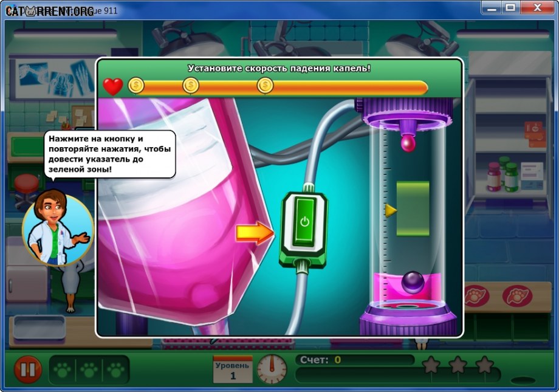Click the doctor character portrait
This screenshot has height=392, width=559.
tap(58, 229)
